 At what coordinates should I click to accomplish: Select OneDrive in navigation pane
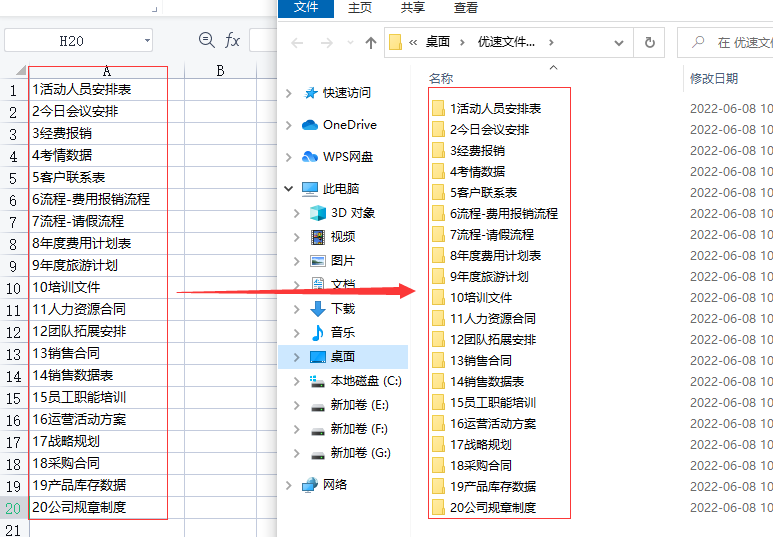pos(350,125)
